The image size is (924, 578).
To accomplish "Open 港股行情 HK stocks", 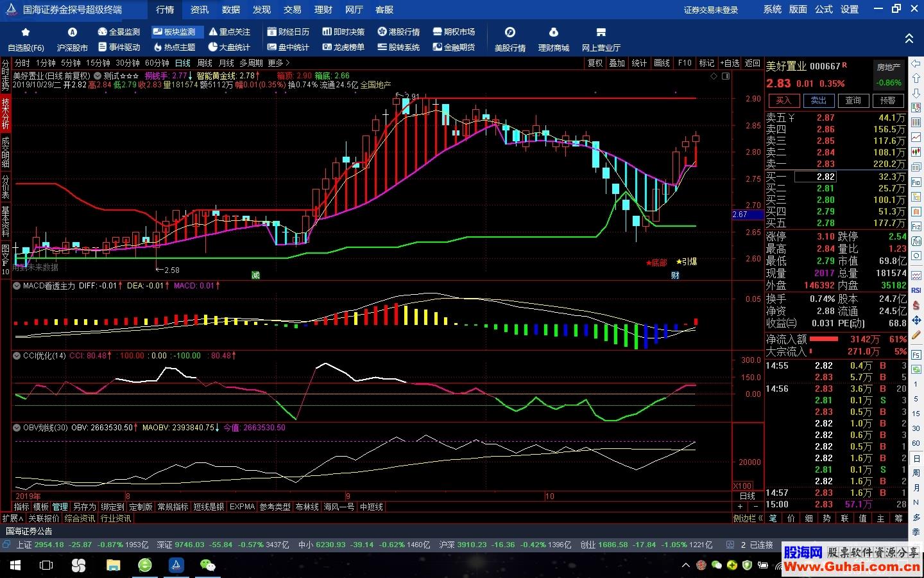I will pyautogui.click(x=399, y=31).
